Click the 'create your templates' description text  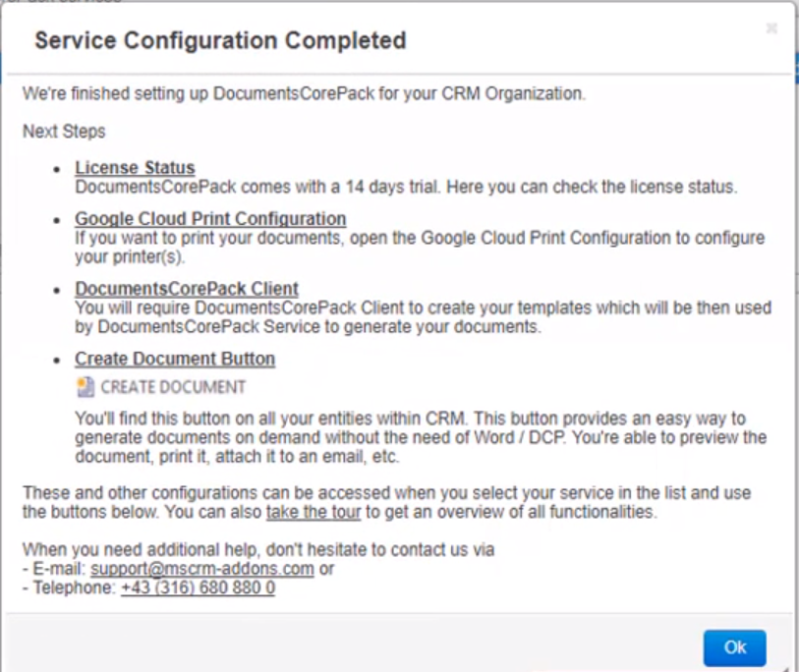click(x=423, y=317)
